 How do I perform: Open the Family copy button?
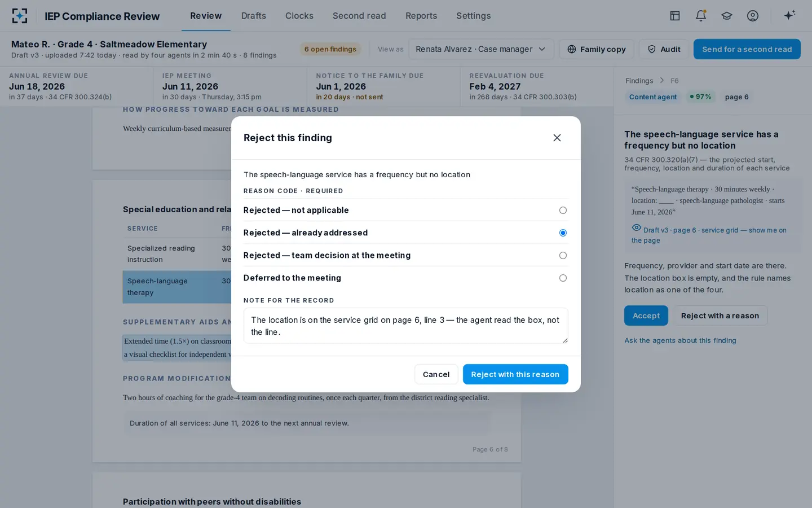point(597,49)
